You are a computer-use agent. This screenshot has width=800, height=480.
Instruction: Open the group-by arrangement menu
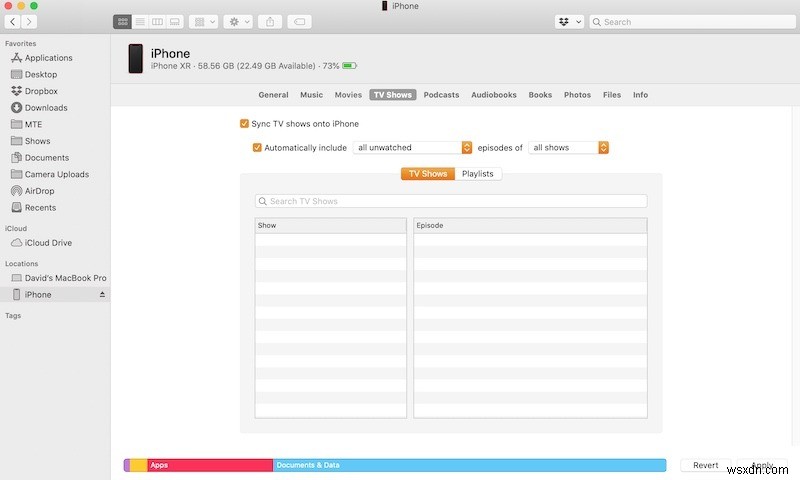click(x=204, y=22)
